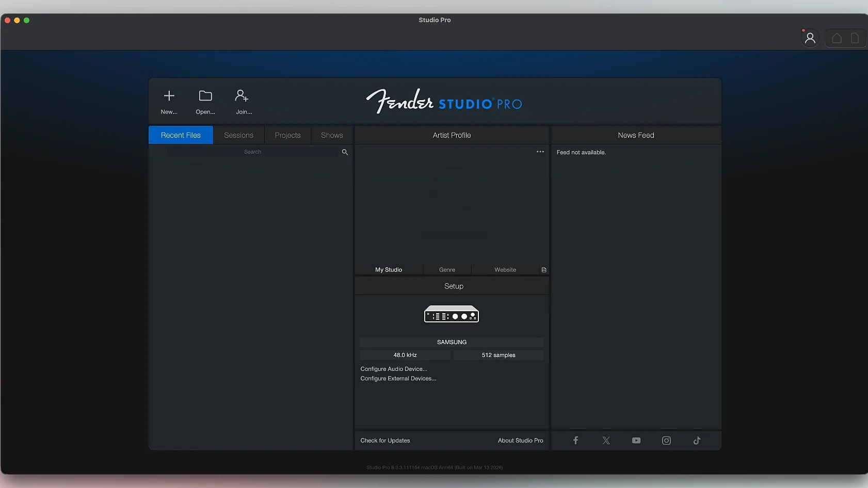
Task: Open the SAMSUNG audio device selector
Action: 452,342
